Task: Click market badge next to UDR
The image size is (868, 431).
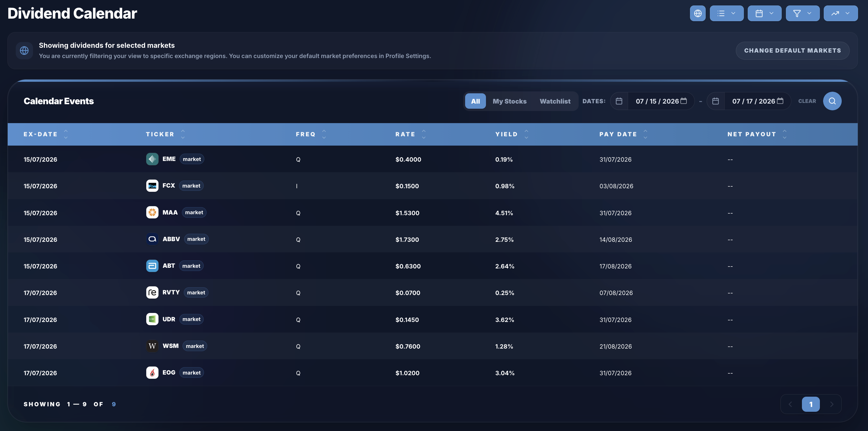Action: [x=191, y=319]
